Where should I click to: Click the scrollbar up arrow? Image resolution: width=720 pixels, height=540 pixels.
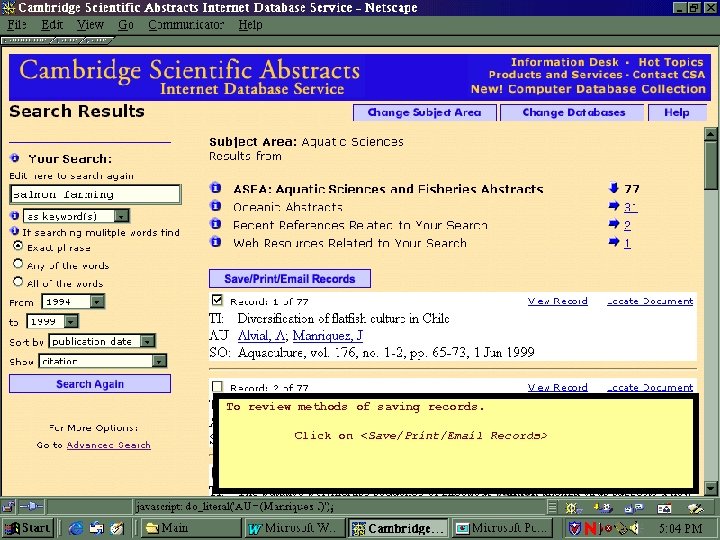click(x=710, y=134)
